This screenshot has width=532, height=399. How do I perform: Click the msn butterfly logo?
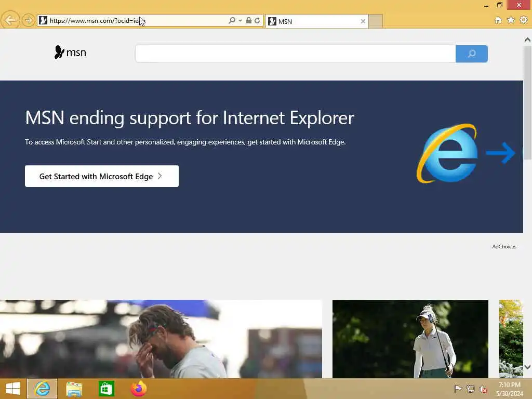70,52
